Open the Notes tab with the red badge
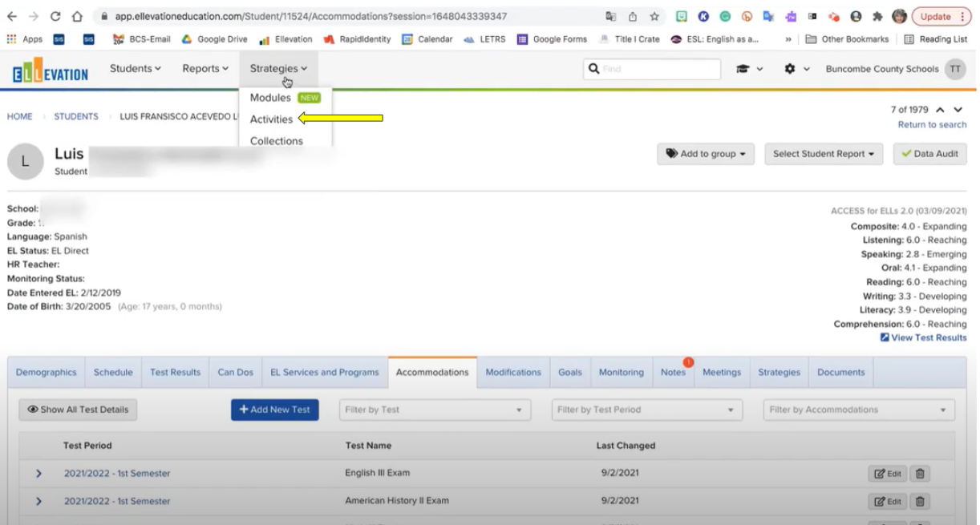The image size is (980, 525). [x=673, y=372]
